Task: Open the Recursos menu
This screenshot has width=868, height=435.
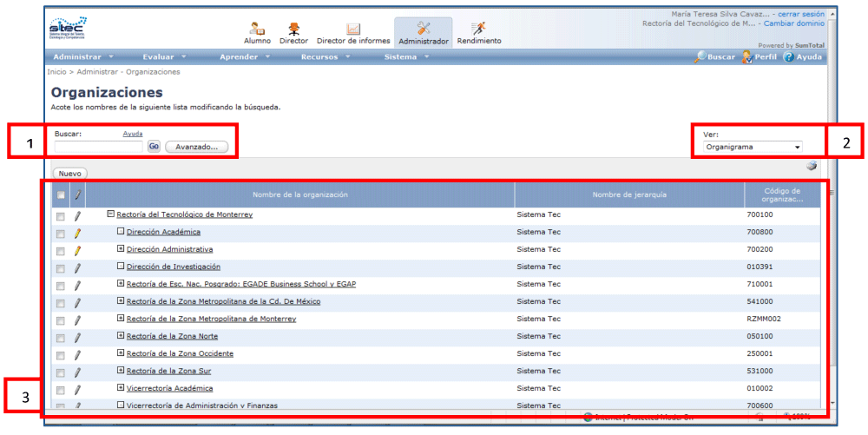Action: coord(325,57)
